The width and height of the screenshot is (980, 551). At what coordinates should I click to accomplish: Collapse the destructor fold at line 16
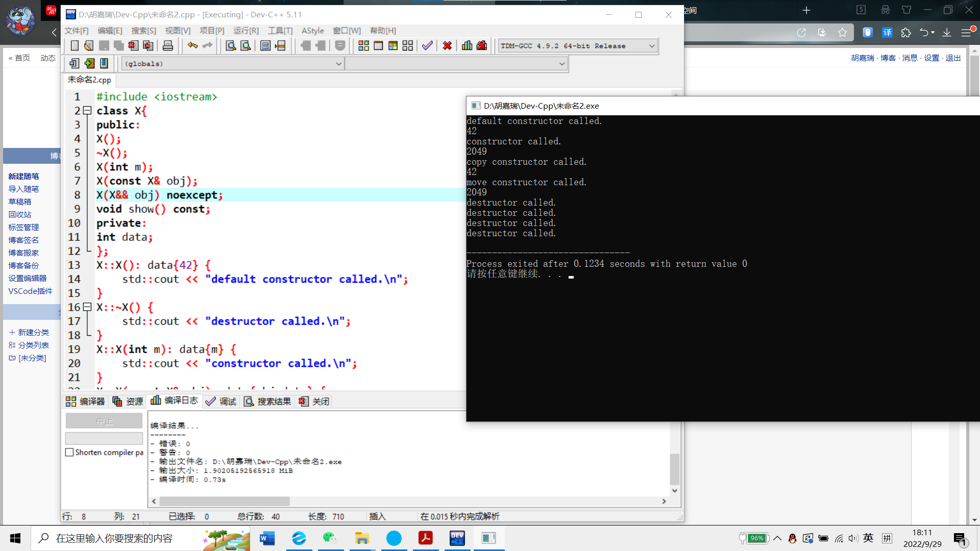[87, 307]
